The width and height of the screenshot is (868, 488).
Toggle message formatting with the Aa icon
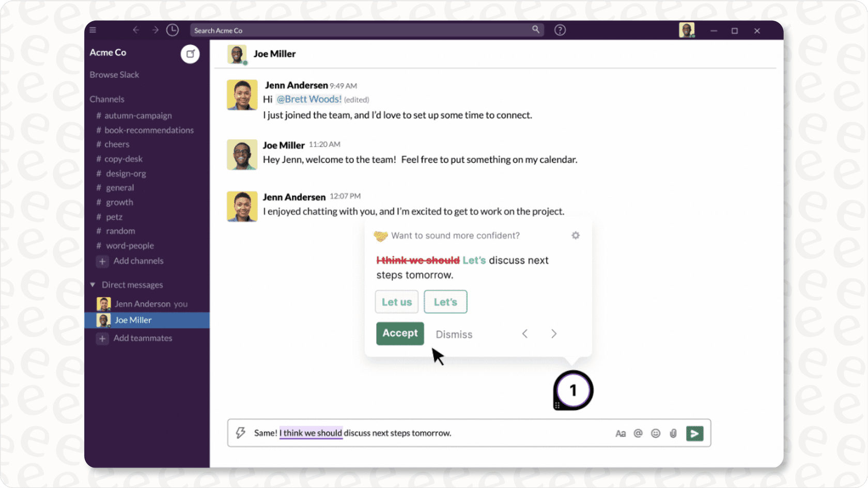coord(621,433)
